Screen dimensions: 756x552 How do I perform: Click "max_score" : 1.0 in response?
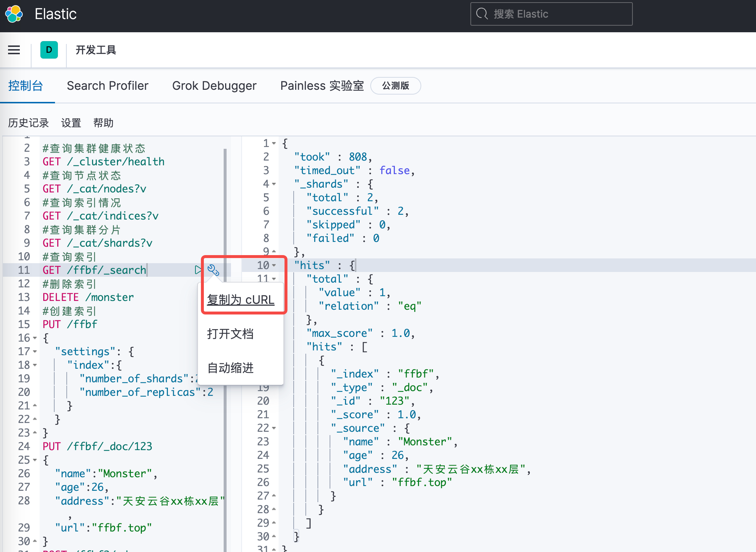pyautogui.click(x=360, y=333)
